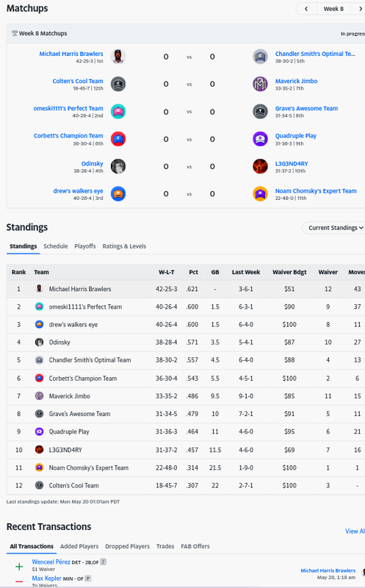365x588 pixels.
Task: Expand the Current Standings dropdown
Action: click(x=334, y=228)
